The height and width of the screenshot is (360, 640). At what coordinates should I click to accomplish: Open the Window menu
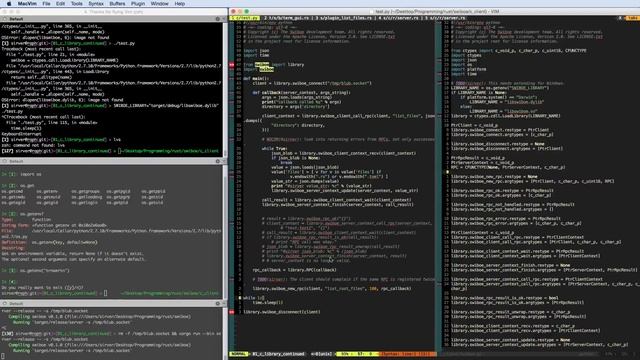pyautogui.click(x=160, y=4)
